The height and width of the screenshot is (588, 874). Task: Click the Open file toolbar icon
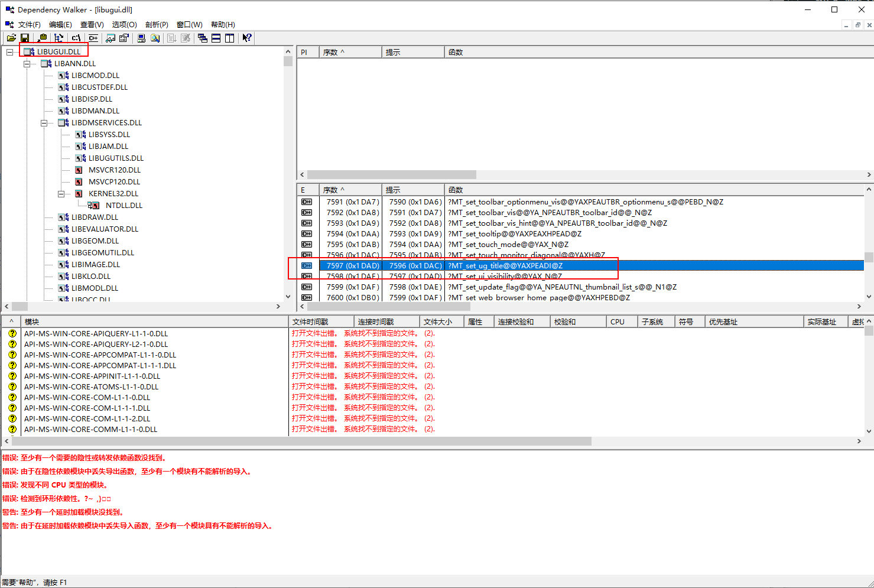[x=11, y=38]
